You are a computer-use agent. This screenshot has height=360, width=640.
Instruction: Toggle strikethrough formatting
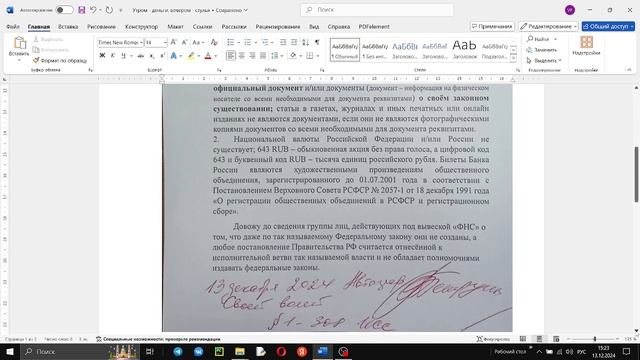(140, 56)
